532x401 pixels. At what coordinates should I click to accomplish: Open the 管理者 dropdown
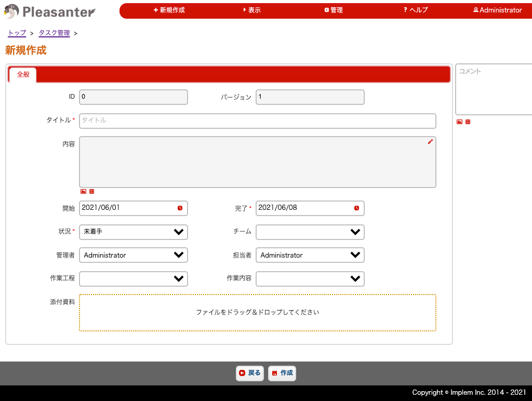pos(134,255)
